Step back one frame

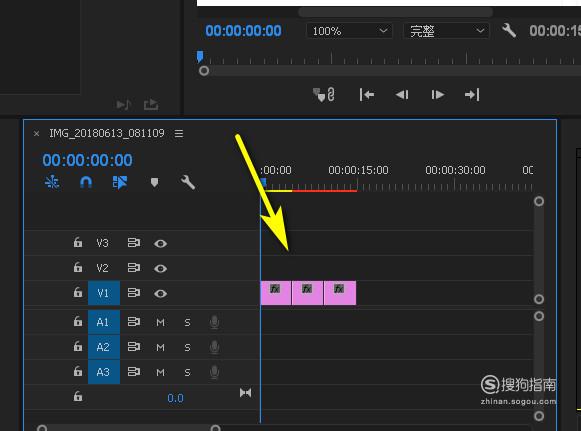tap(402, 95)
